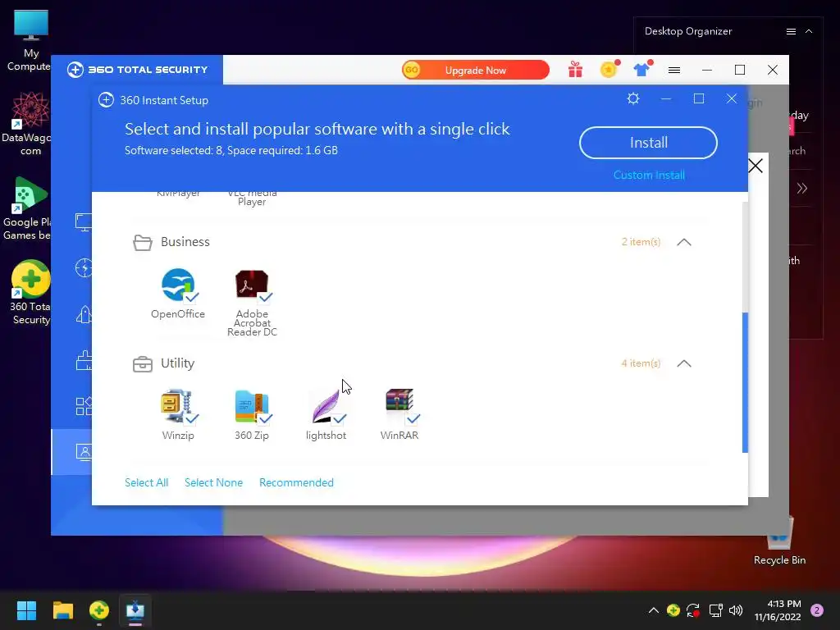Open File Explorer from the taskbar
Screen dimensions: 840x630
[62, 610]
